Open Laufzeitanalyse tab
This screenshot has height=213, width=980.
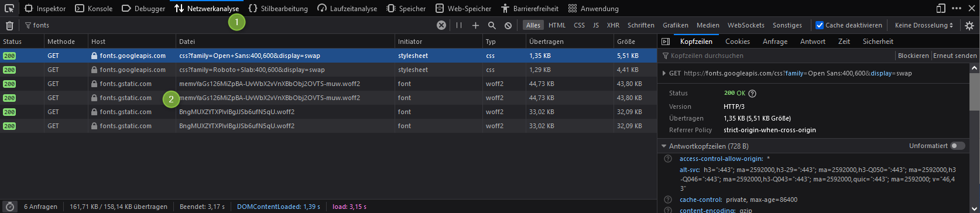tap(347, 8)
